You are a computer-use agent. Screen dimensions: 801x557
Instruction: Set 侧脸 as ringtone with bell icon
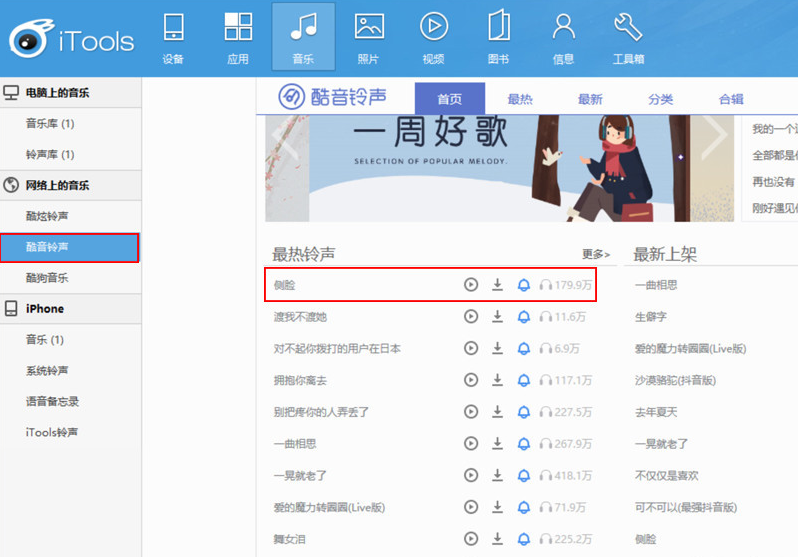(x=523, y=285)
